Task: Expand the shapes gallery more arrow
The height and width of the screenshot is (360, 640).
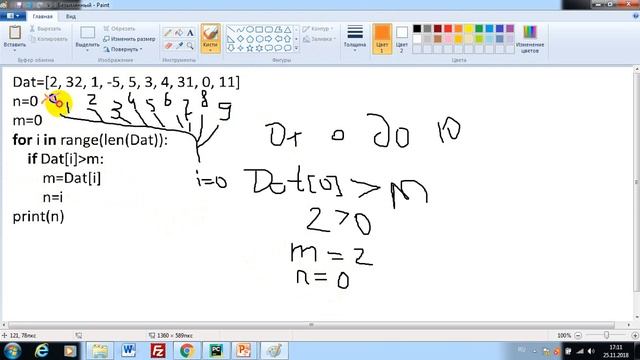Action: coord(296,48)
